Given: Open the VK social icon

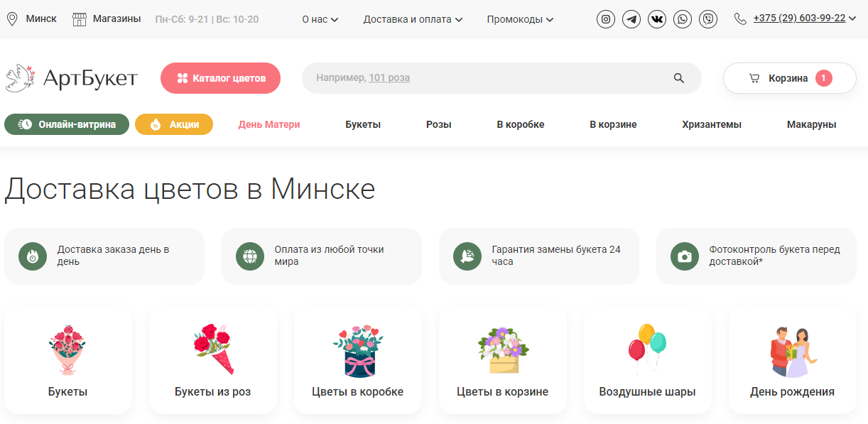Looking at the screenshot, I should click(657, 19).
